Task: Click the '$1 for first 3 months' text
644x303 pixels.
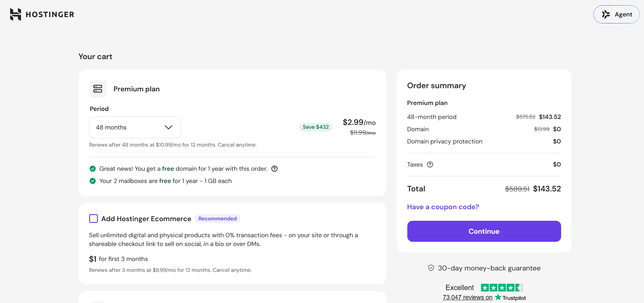Action: pyautogui.click(x=119, y=259)
